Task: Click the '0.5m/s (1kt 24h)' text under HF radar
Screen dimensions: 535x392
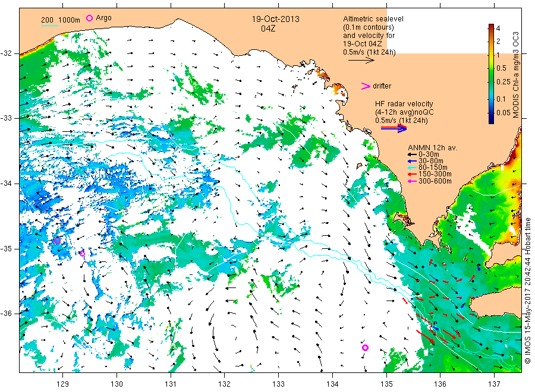Action: tap(401, 121)
